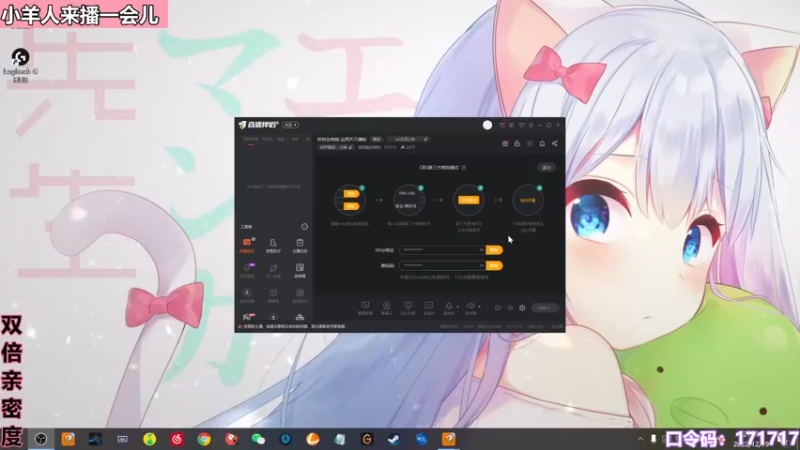Click top yellow button in first step circle
Viewport: 800px width, 450px height.
[x=351, y=194]
